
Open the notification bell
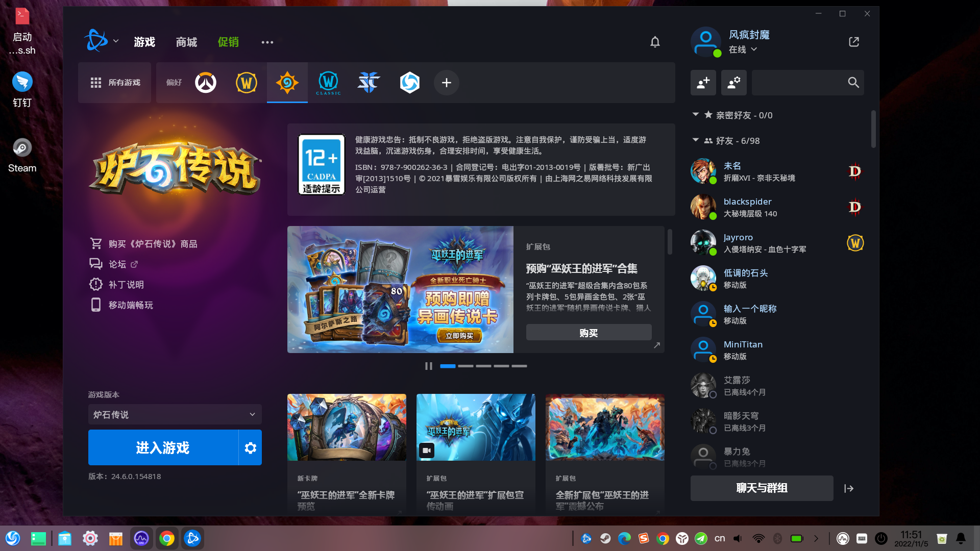[x=655, y=42]
